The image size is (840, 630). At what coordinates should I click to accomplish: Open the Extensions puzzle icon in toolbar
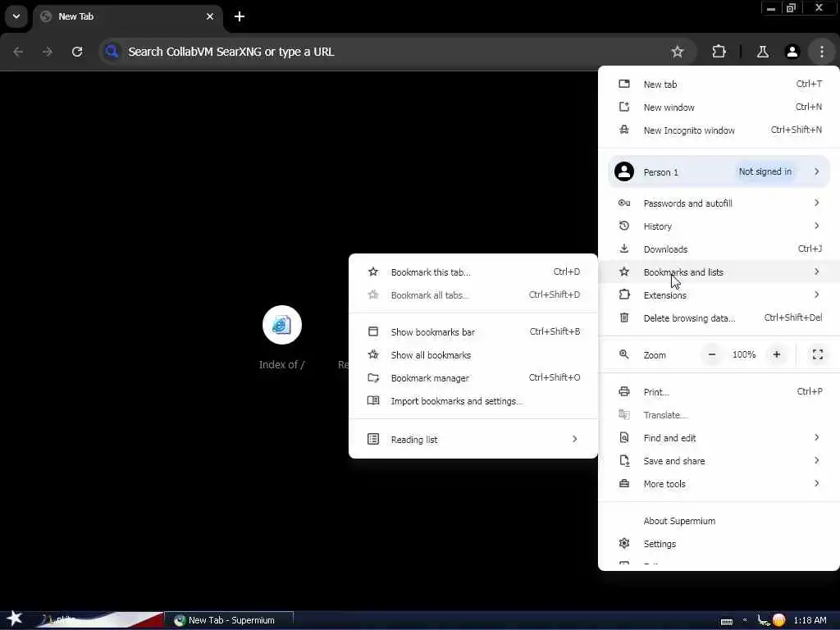coord(719,52)
